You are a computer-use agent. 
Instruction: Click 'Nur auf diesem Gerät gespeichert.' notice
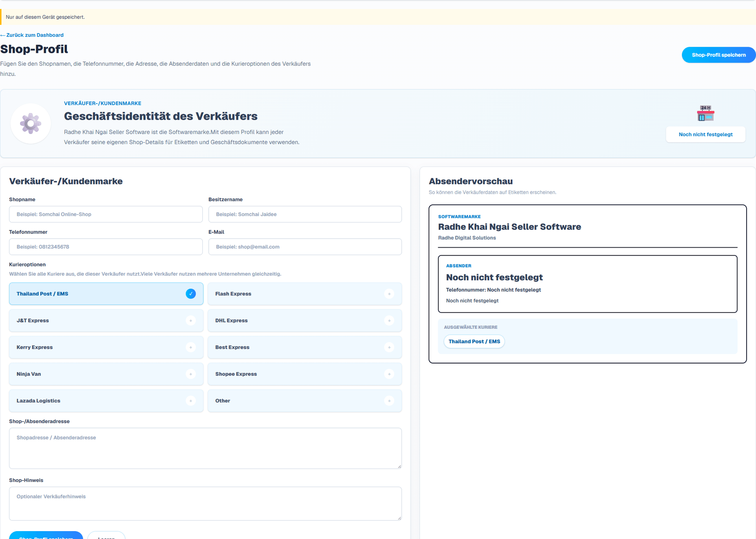click(45, 17)
